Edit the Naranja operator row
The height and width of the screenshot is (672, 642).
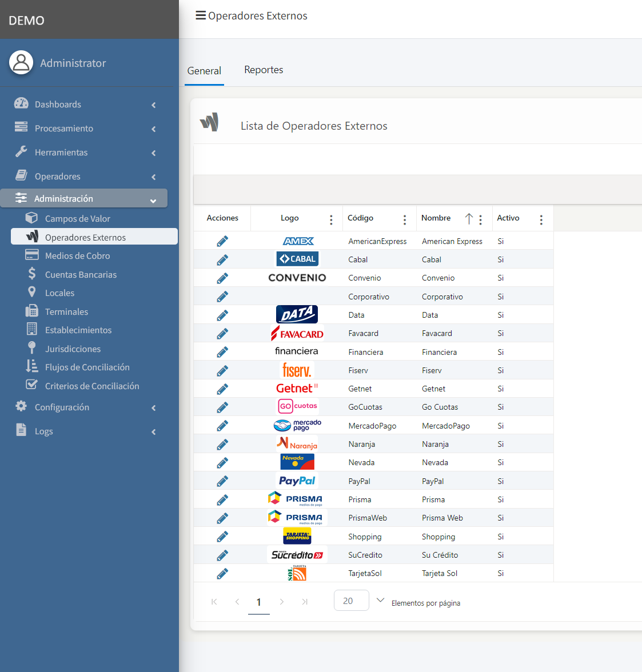click(x=222, y=444)
